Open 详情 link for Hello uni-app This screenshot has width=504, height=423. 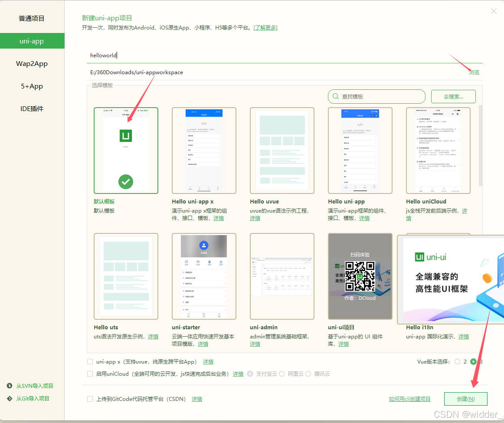click(364, 218)
